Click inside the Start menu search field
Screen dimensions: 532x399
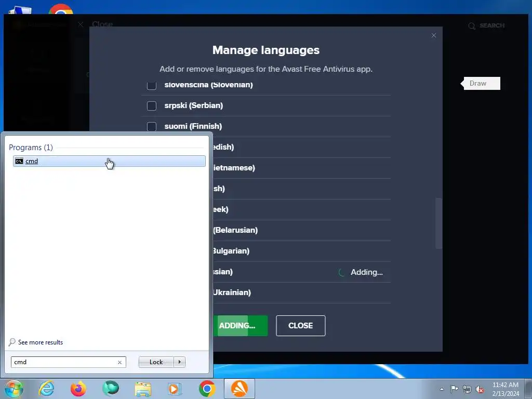[x=64, y=362]
